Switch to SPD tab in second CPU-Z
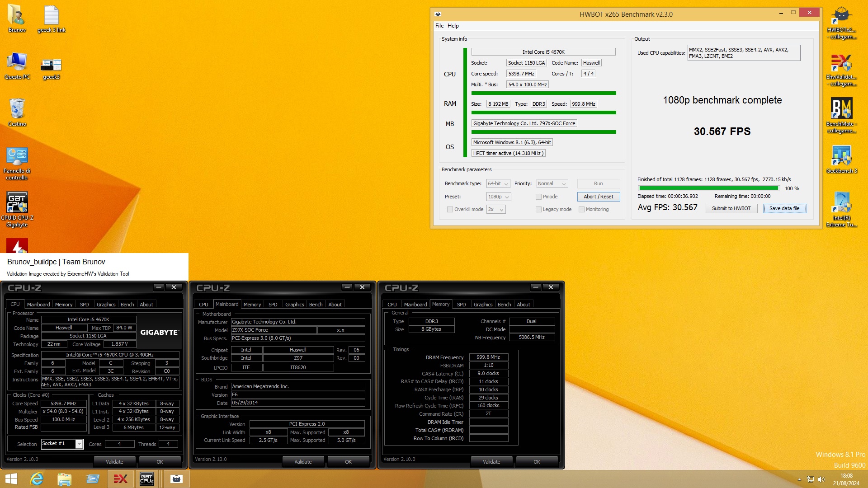The height and width of the screenshot is (488, 868). click(x=273, y=305)
